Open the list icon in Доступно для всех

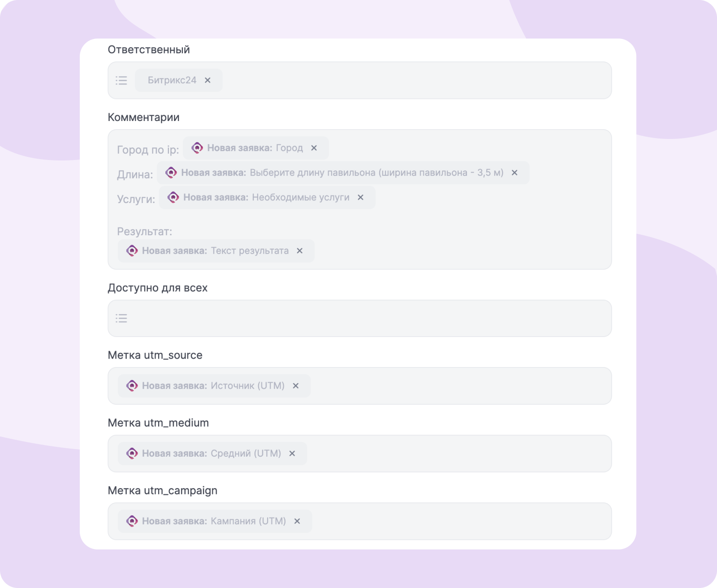tap(121, 318)
